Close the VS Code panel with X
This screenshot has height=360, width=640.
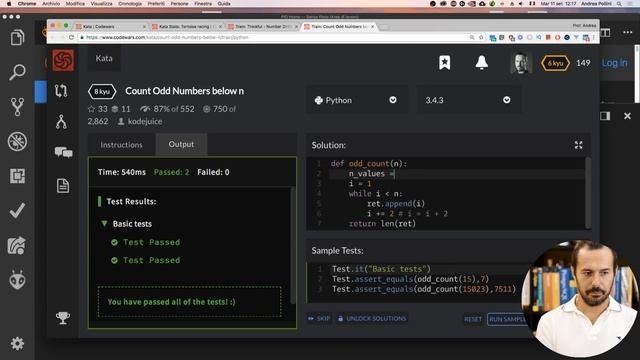627,116
